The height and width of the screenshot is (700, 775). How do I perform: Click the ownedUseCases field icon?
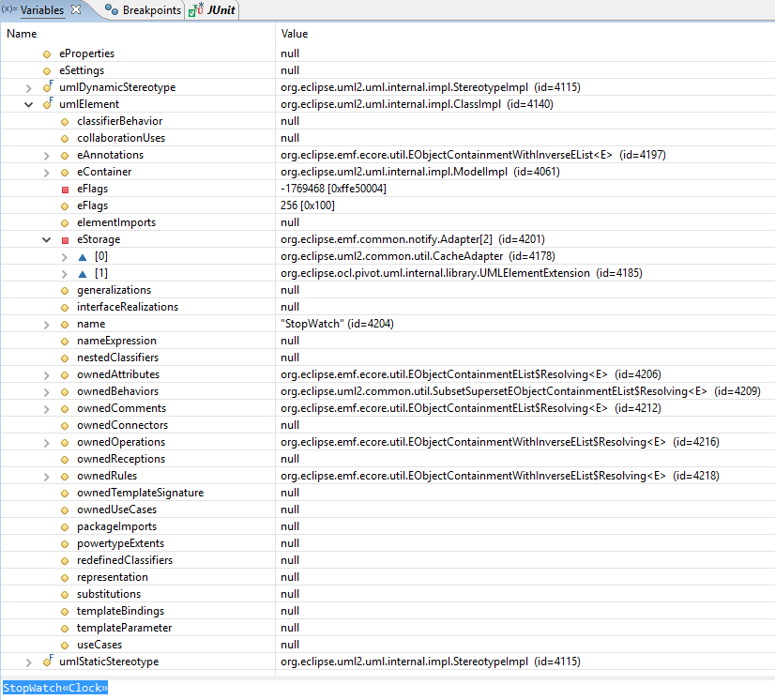pos(65,510)
